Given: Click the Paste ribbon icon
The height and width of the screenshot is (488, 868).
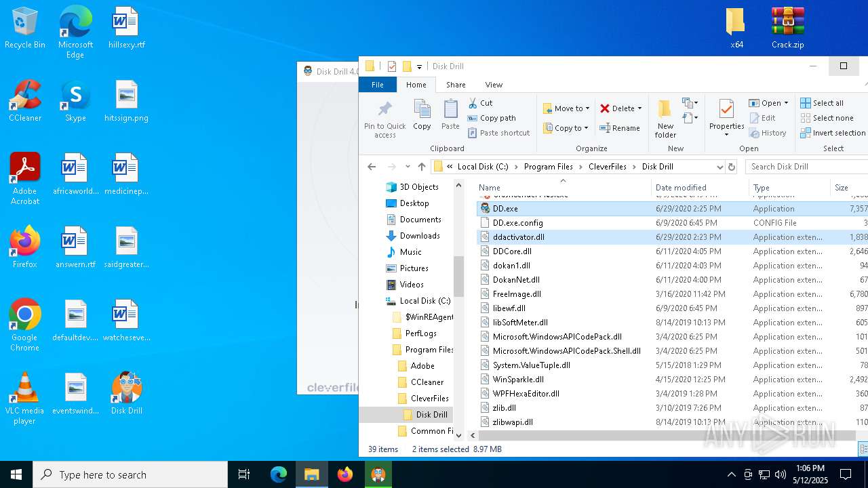Looking at the screenshot, I should tap(450, 115).
